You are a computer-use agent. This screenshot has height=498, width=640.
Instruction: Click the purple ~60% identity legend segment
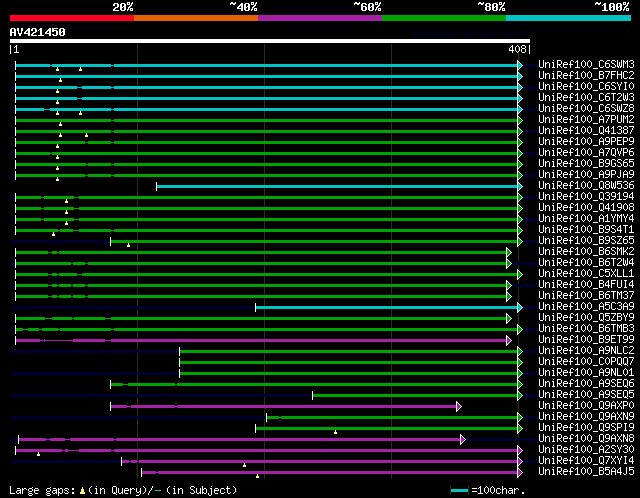[x=319, y=17]
